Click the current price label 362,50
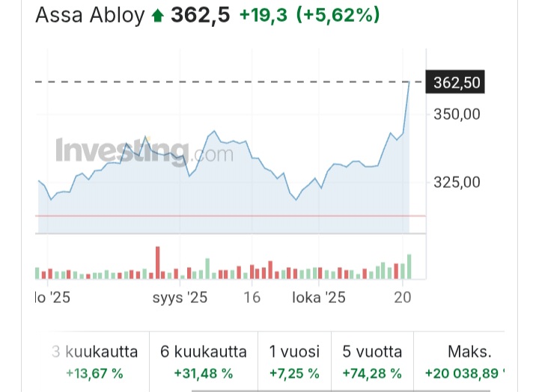Screen dimensions: 539x392 click(x=456, y=82)
